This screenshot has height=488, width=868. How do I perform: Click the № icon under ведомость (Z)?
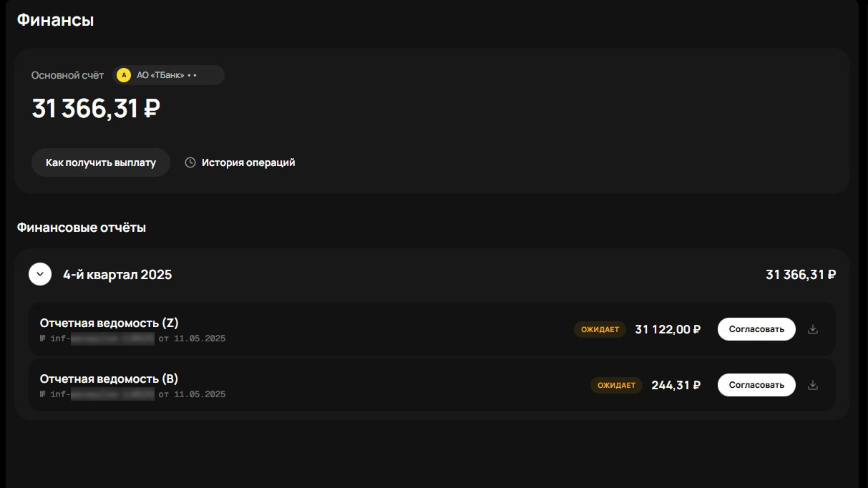point(43,338)
